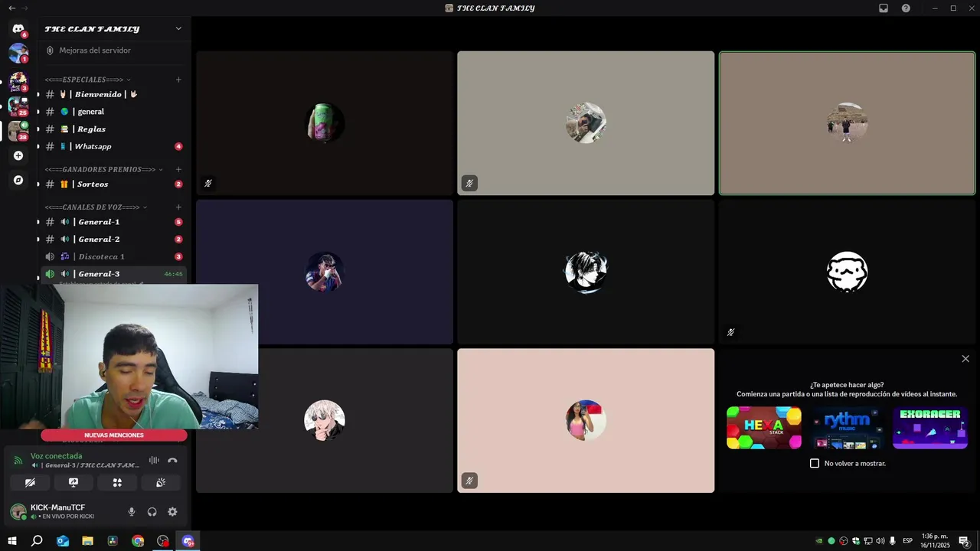Open the Discover servers compass icon
Viewport: 980px width, 551px height.
18,181
